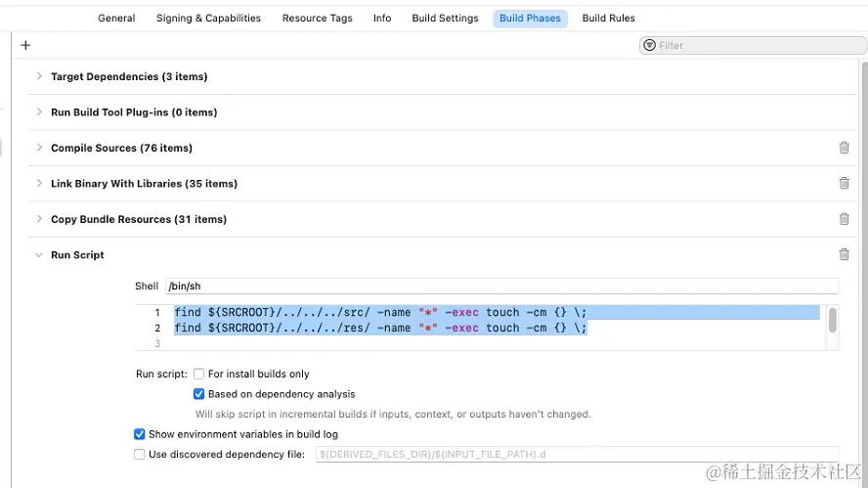Enable Use discovered dependency file checkbox
The height and width of the screenshot is (488, 868).
coord(140,454)
